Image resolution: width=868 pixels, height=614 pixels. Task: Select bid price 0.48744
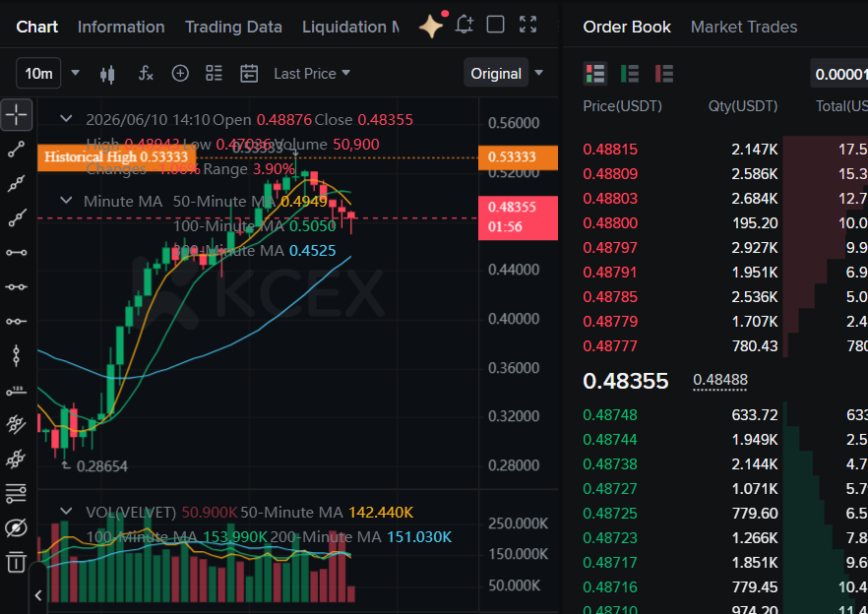610,440
